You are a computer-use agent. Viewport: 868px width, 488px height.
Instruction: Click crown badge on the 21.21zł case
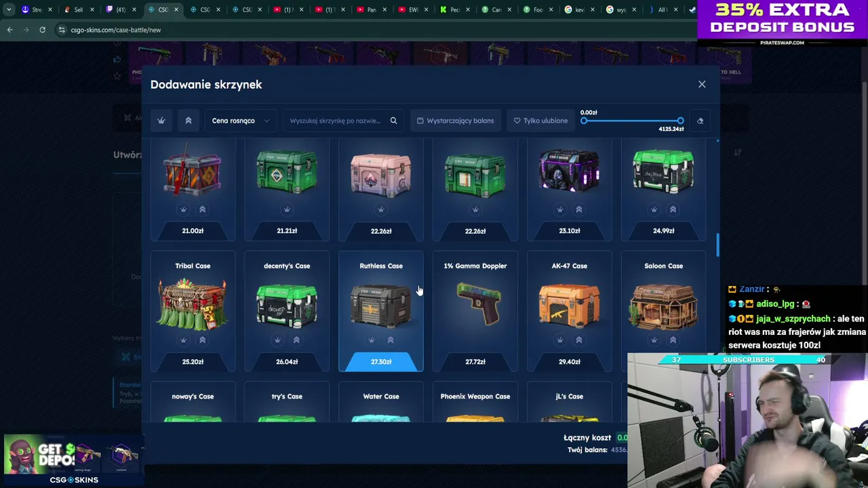pyautogui.click(x=287, y=209)
